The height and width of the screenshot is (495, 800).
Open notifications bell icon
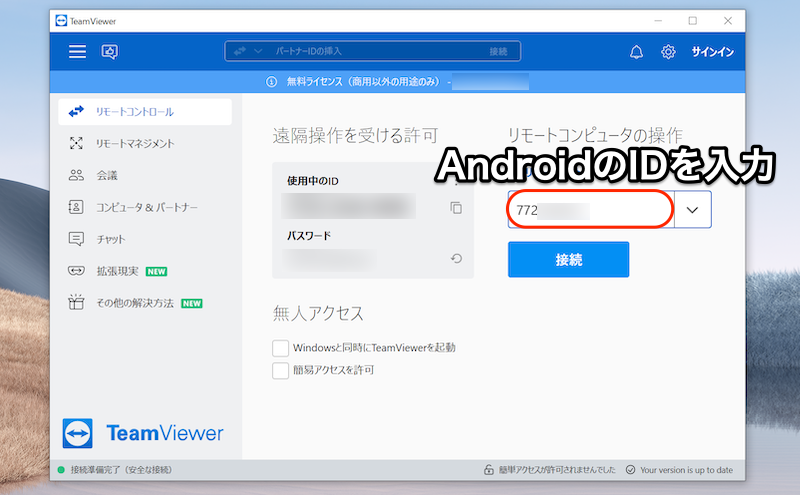click(x=636, y=51)
